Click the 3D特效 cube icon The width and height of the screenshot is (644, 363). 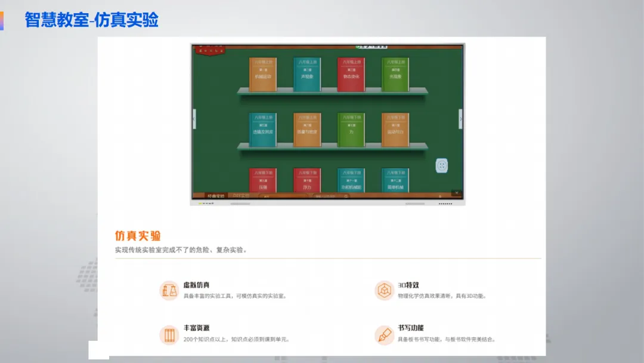(x=384, y=291)
